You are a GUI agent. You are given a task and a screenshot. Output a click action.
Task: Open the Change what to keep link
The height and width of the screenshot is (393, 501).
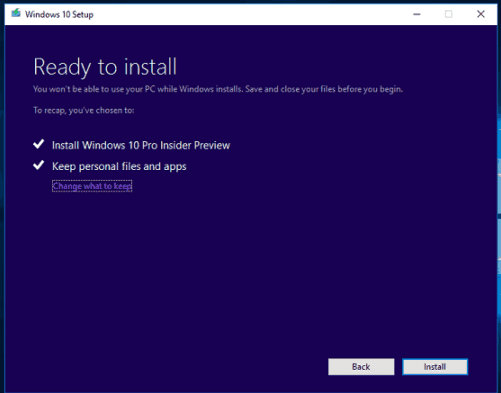tap(92, 186)
